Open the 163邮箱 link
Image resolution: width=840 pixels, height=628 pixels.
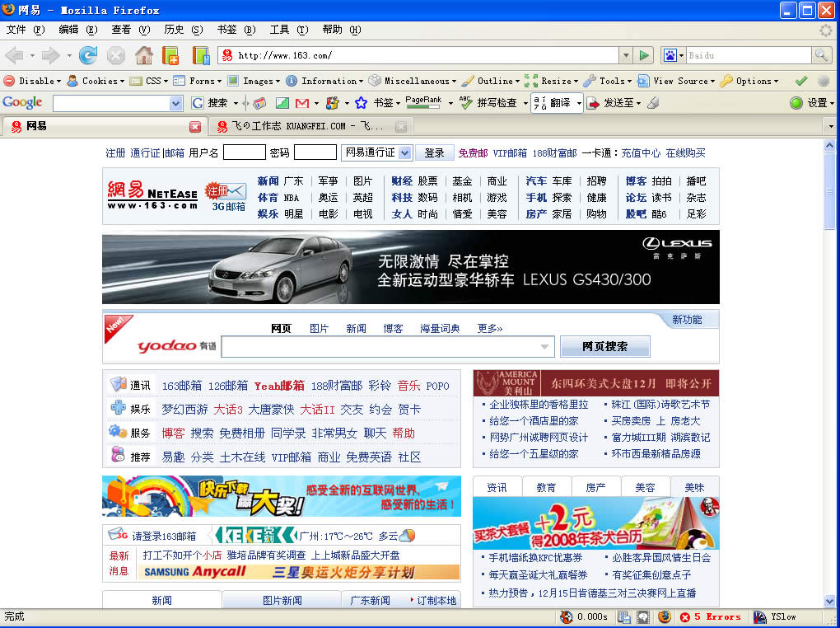click(x=182, y=386)
